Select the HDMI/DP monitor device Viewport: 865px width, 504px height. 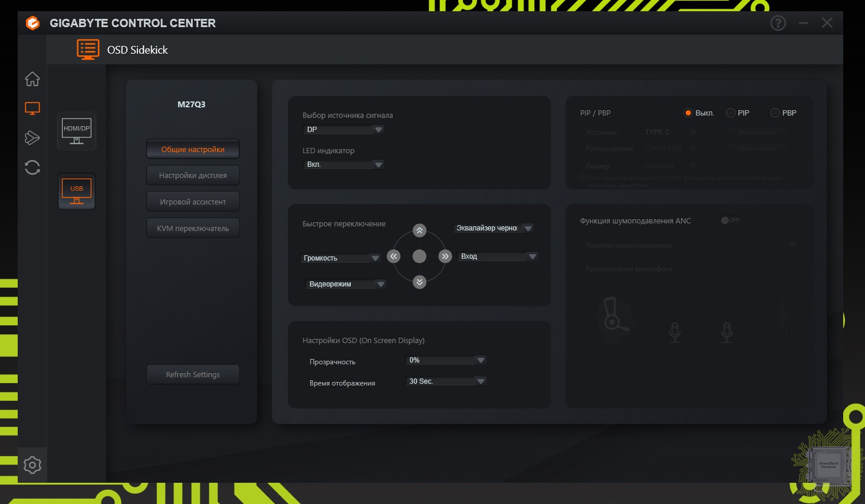click(x=77, y=131)
